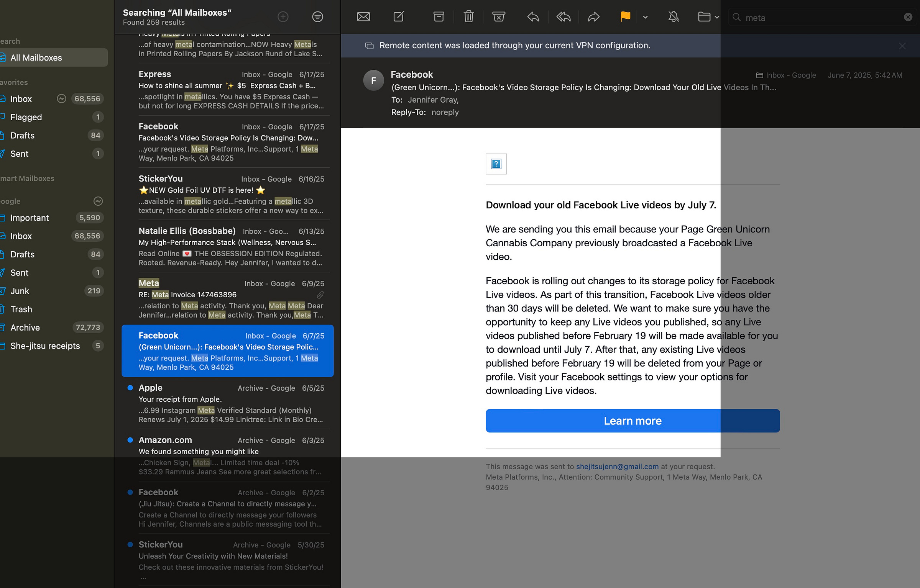Move the message to Junk
The width and height of the screenshot is (920, 588).
pyautogui.click(x=498, y=17)
